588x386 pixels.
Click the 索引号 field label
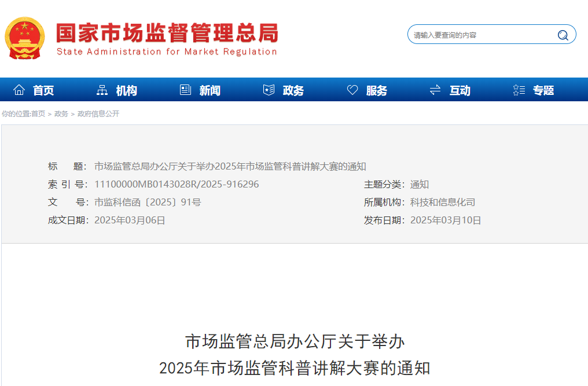(x=68, y=184)
